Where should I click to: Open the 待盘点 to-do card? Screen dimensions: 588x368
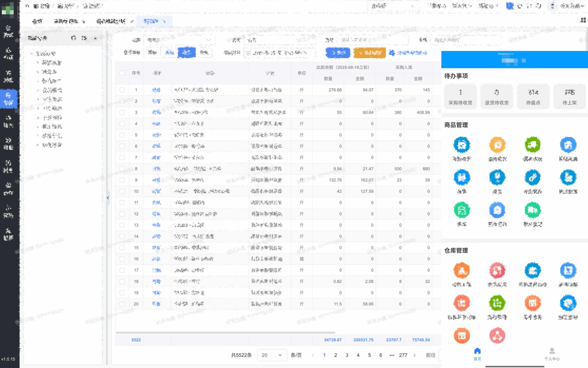click(533, 97)
